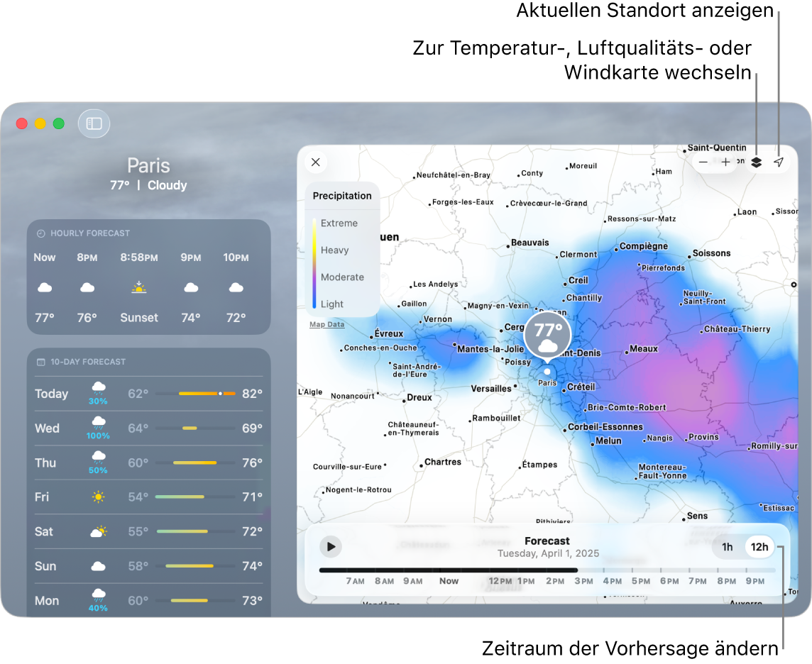
Task: Zoom in the map with plus button
Action: 725,162
